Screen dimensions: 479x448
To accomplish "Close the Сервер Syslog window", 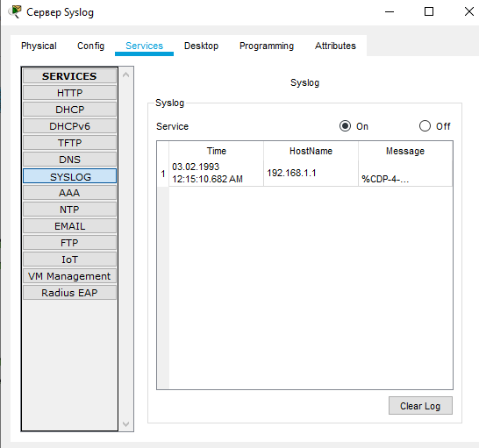I will (469, 12).
